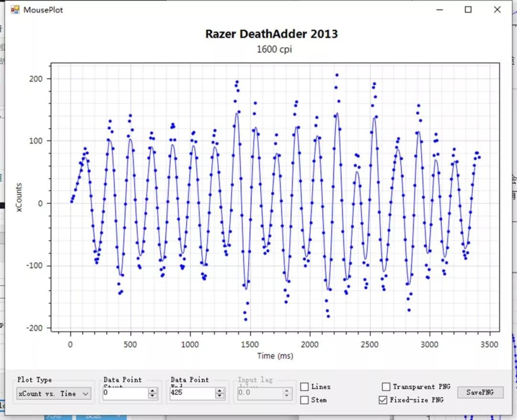Click the Data Point End field showing 425
The image size is (517, 420).
click(193, 393)
